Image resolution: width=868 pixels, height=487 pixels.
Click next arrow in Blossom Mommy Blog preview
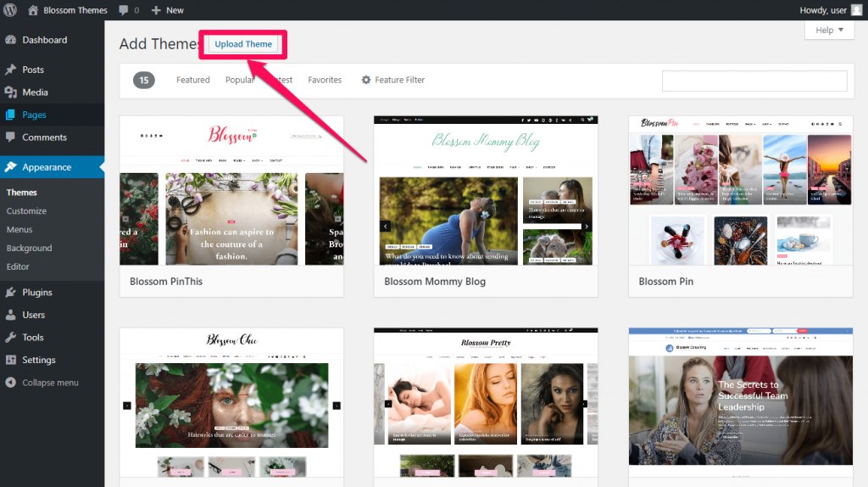587,226
